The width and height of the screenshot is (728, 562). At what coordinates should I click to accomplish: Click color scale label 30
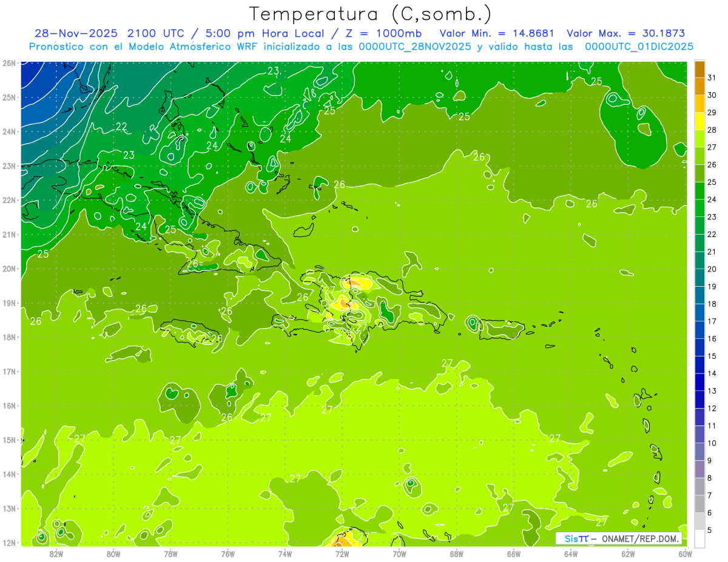coord(712,95)
